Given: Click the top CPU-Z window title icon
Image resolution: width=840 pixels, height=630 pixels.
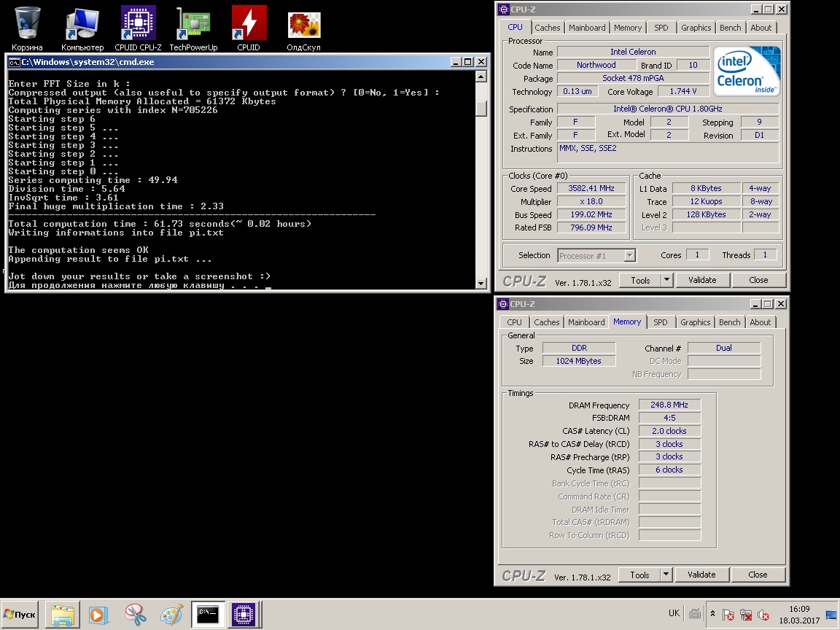Looking at the screenshot, I should [503, 9].
